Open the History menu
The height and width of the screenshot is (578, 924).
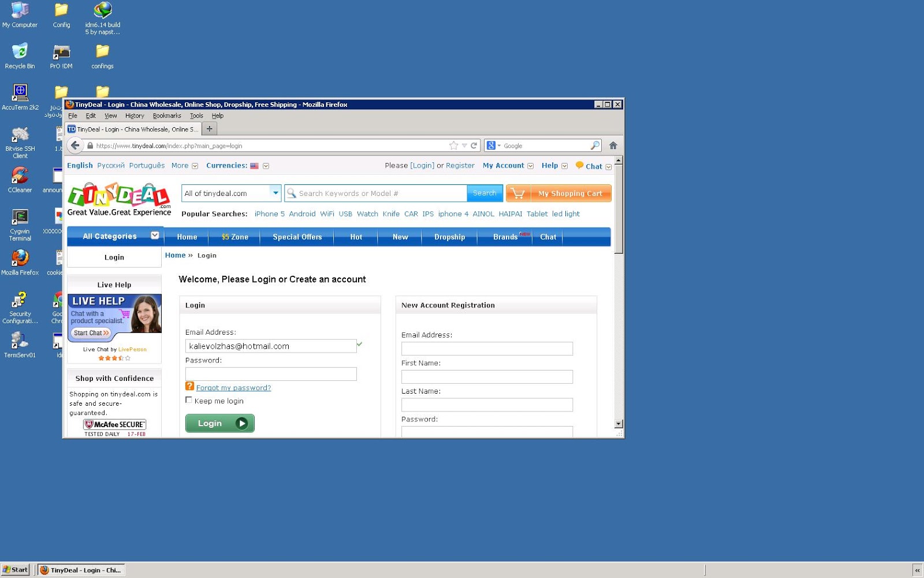tap(135, 116)
